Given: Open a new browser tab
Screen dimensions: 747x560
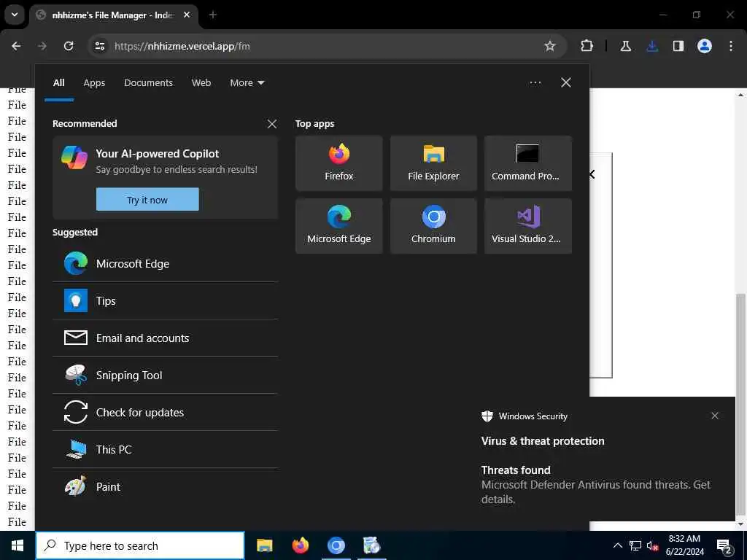Looking at the screenshot, I should coord(213,15).
